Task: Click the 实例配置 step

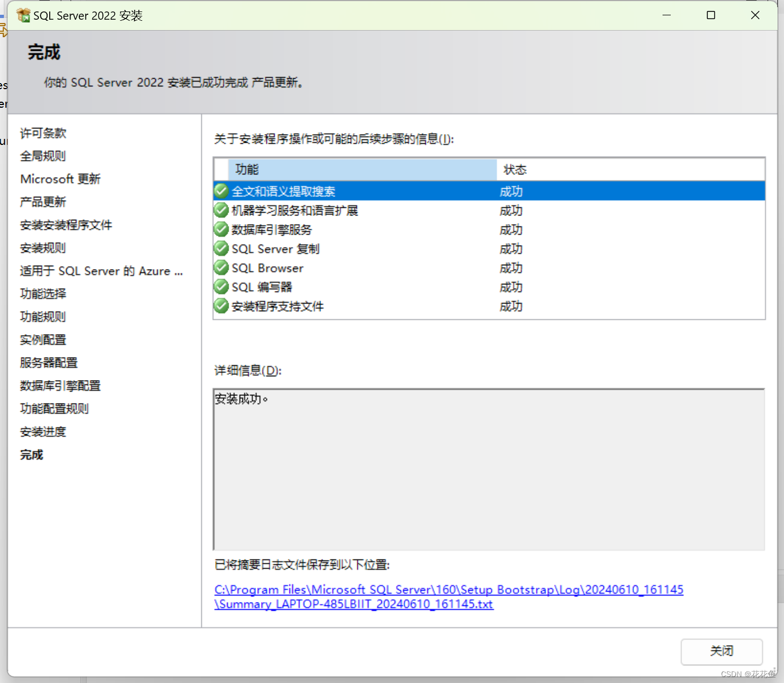Action: click(43, 340)
